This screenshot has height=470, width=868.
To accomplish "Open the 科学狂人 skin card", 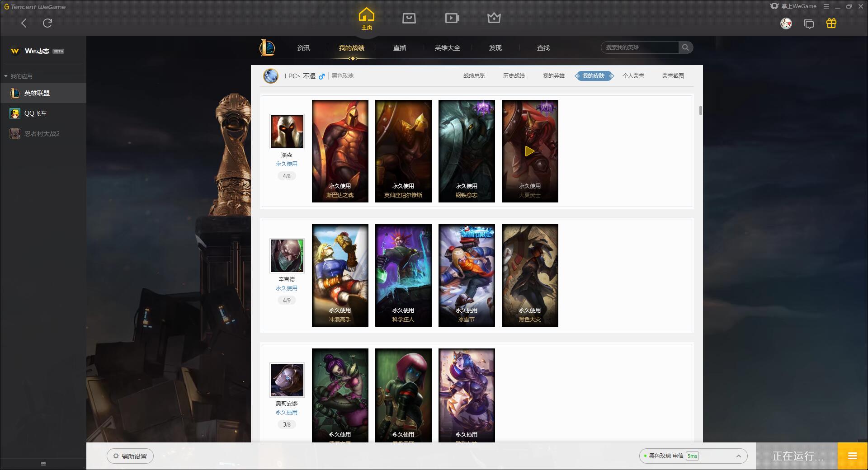I will tap(403, 275).
